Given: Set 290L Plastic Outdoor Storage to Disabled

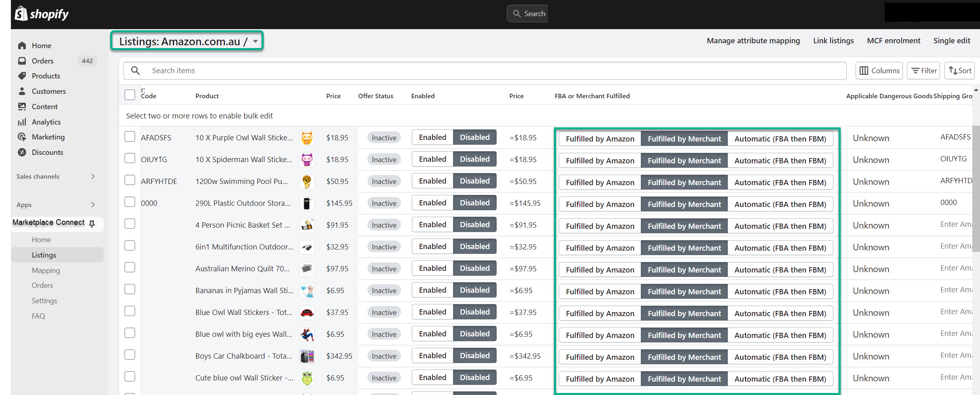Looking at the screenshot, I should pyautogui.click(x=474, y=203).
